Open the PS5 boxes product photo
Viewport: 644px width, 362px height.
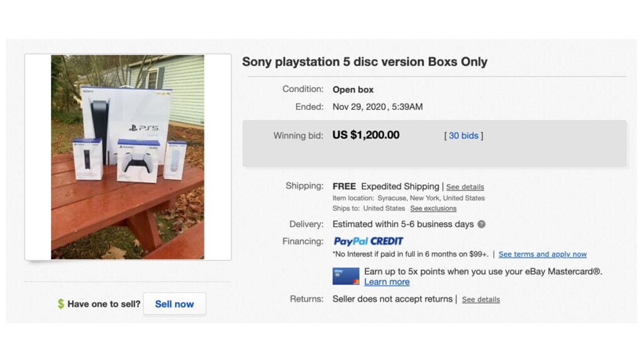click(128, 157)
